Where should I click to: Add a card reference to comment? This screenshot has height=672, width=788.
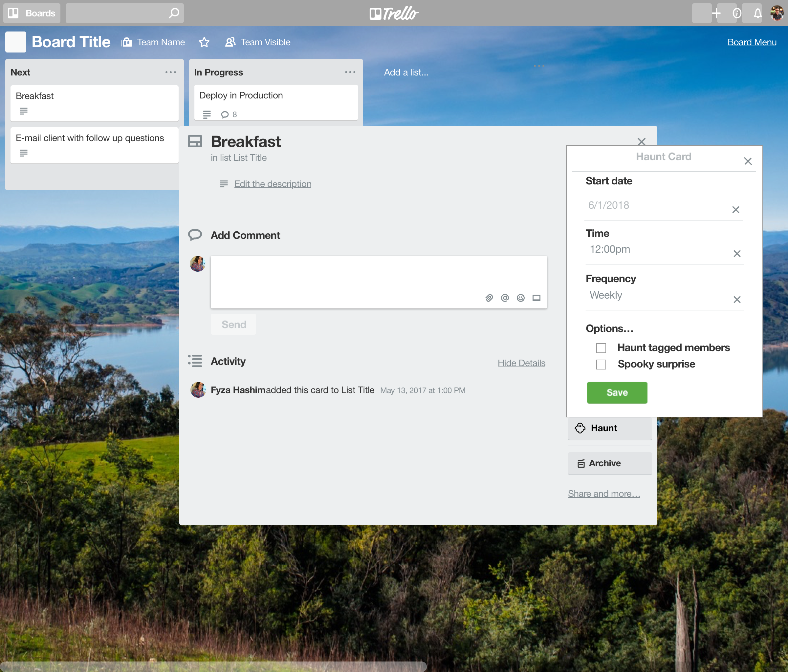(536, 298)
